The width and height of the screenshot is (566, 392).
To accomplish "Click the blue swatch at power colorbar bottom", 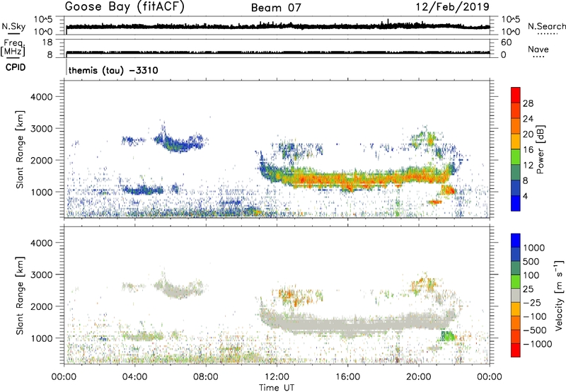I will 516,205.
